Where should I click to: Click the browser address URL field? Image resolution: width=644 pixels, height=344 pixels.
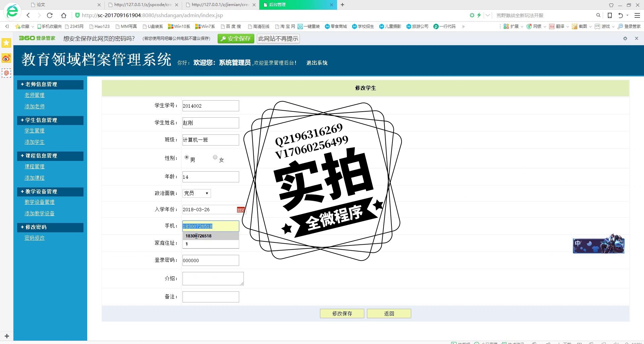pyautogui.click(x=268, y=15)
